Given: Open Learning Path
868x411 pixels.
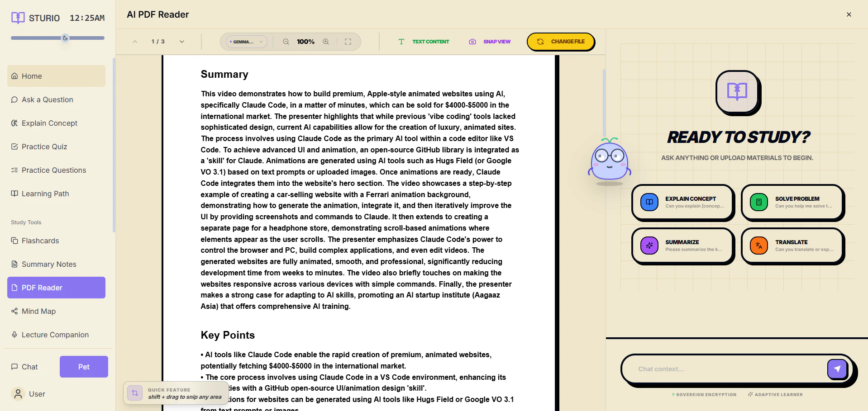Looking at the screenshot, I should pyautogui.click(x=56, y=194).
